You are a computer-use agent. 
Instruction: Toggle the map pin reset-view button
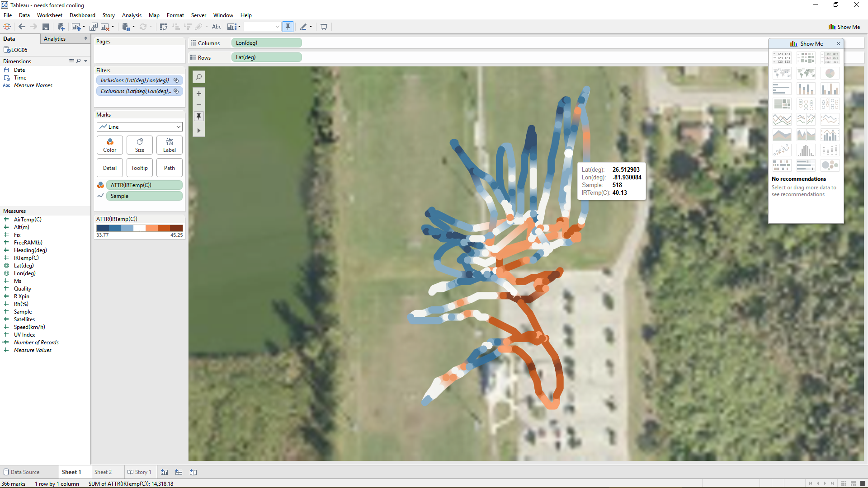click(x=199, y=117)
